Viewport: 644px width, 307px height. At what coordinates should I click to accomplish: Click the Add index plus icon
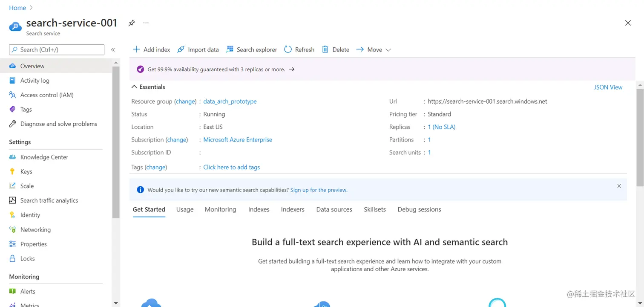[136, 49]
